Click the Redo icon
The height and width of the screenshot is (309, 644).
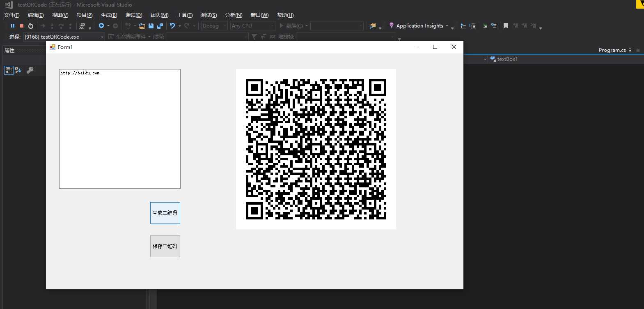click(187, 26)
